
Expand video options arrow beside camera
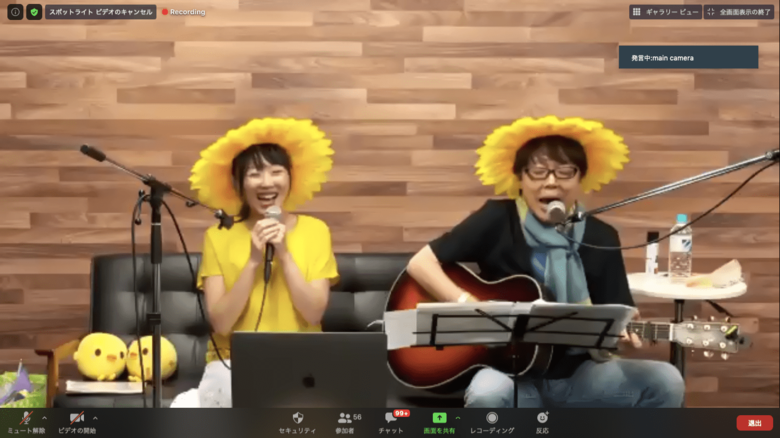pos(95,418)
